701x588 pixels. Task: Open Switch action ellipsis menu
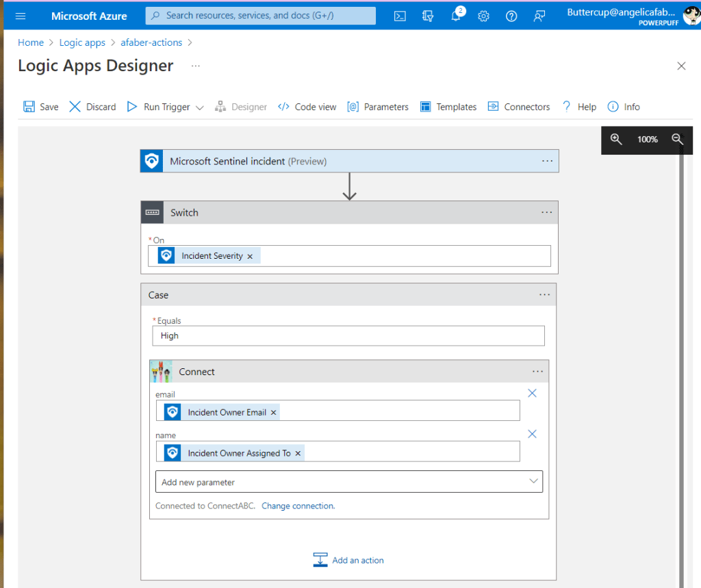click(x=546, y=212)
